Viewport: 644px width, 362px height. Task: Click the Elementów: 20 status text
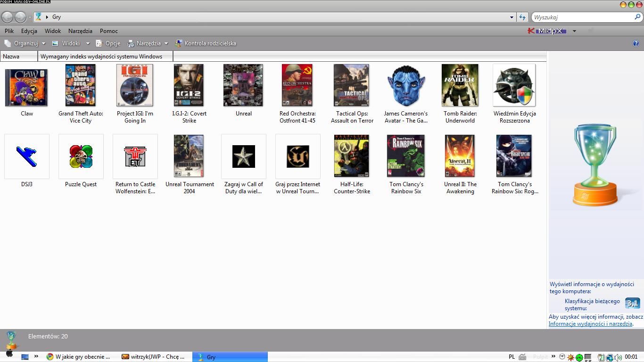pyautogui.click(x=48, y=336)
